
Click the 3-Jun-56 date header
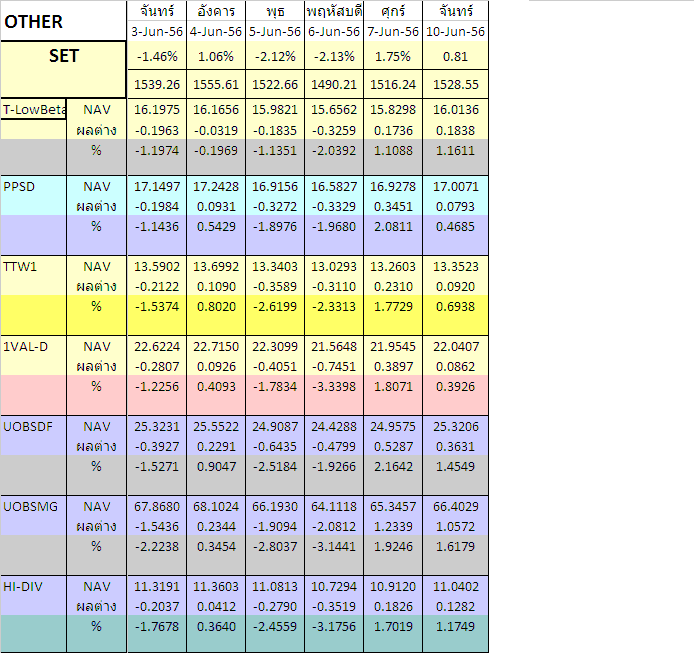157,32
